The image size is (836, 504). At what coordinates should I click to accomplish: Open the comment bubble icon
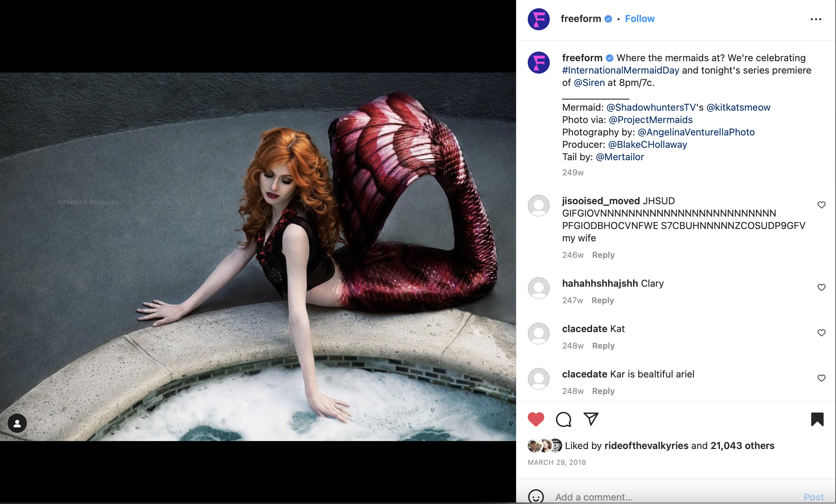click(x=563, y=419)
